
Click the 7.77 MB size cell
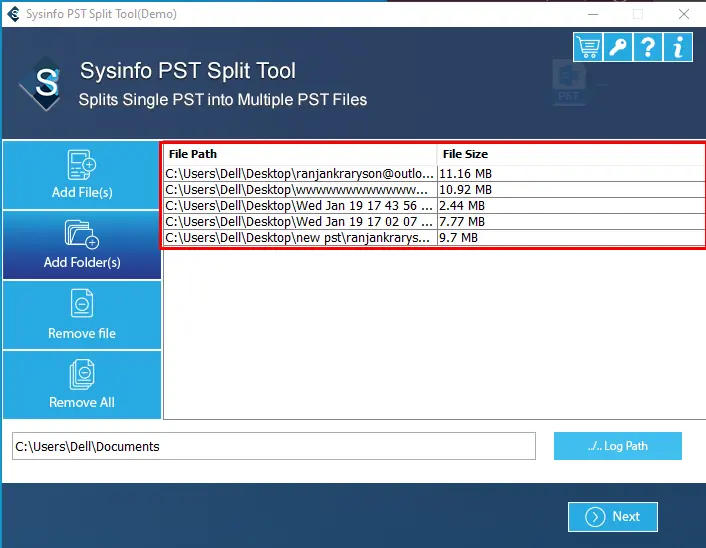pyautogui.click(x=570, y=222)
